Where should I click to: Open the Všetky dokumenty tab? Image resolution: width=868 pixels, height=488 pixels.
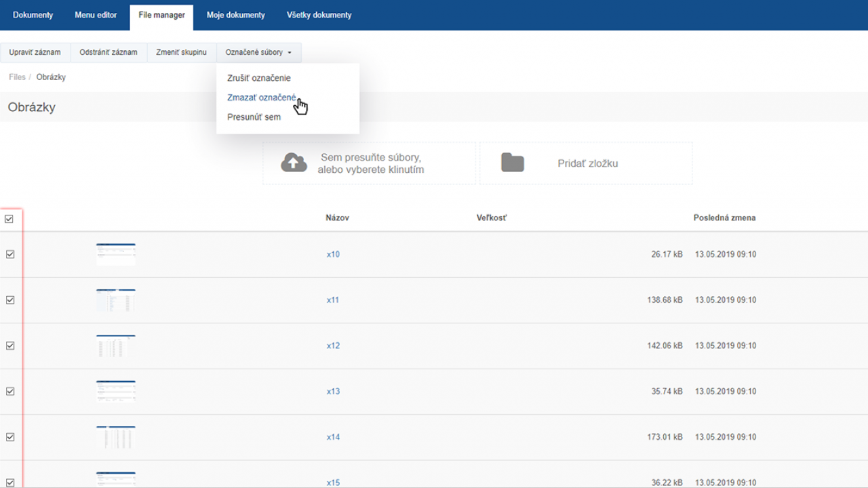pyautogui.click(x=319, y=15)
